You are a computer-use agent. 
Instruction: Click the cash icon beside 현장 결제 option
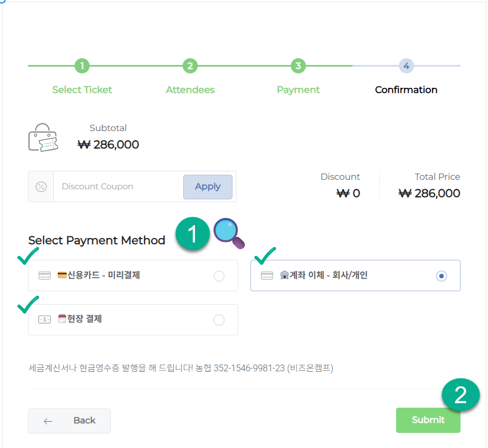(x=44, y=319)
